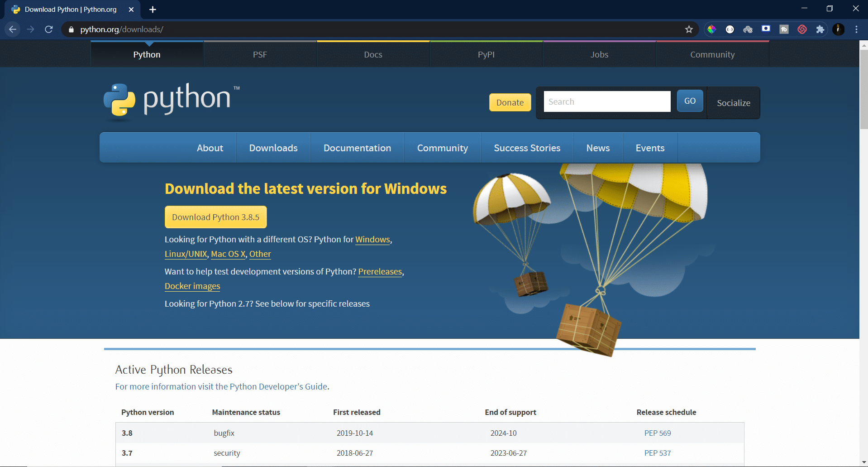Click the 3.7 version cell
Image resolution: width=868 pixels, height=467 pixels.
tap(127, 453)
